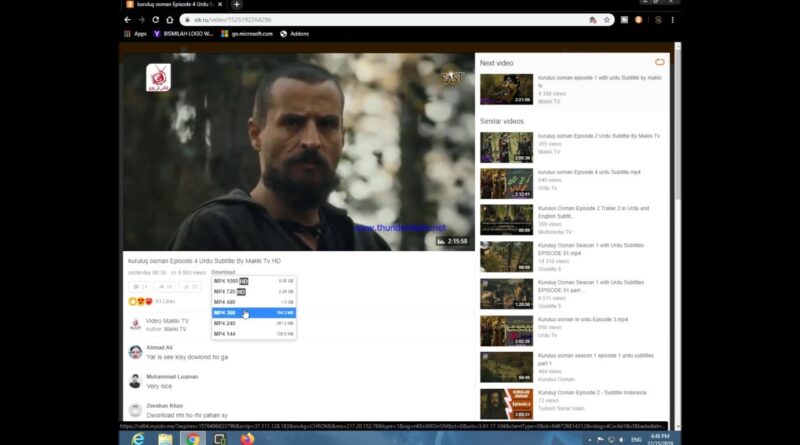800x445 pixels.
Task: Open the Episode 2 Subtitle Indonesia thumbnail
Action: pos(506,404)
